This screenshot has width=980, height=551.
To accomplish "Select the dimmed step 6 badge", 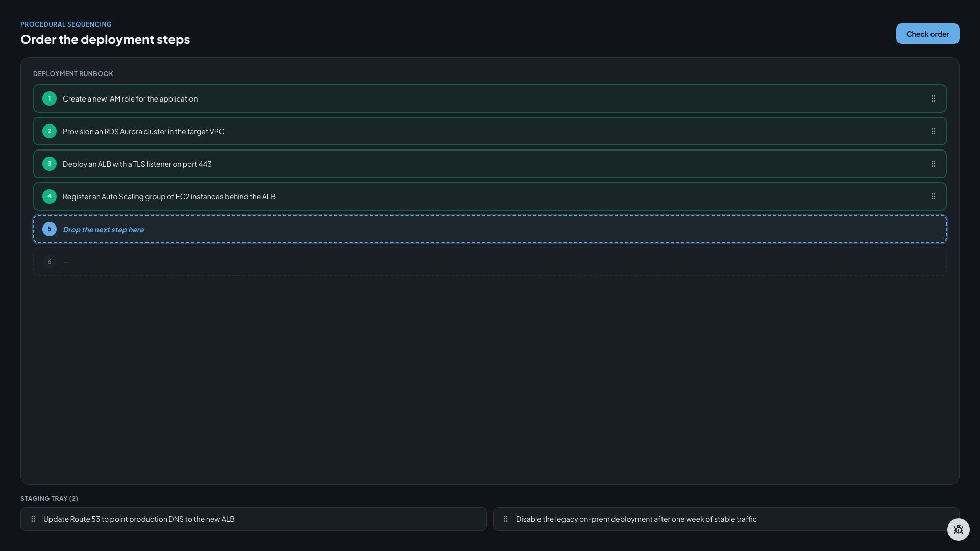I will click(50, 262).
